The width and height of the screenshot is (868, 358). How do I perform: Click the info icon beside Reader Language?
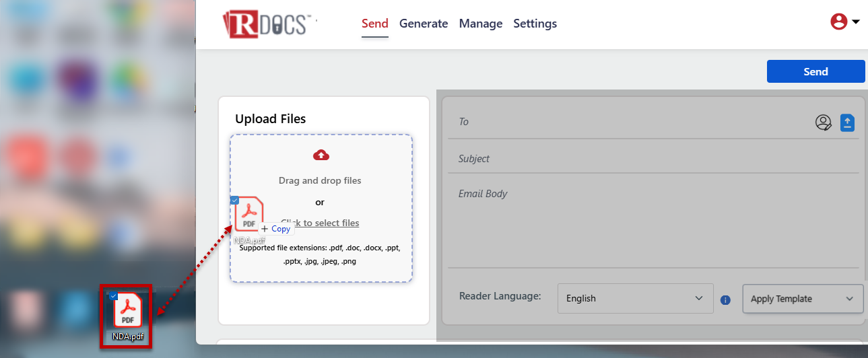(x=725, y=300)
